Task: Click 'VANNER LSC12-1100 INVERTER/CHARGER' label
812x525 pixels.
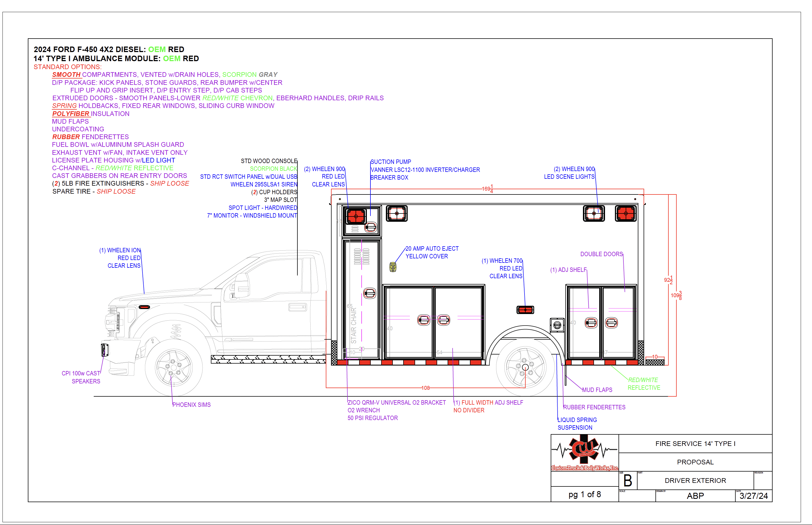Action: [425, 170]
